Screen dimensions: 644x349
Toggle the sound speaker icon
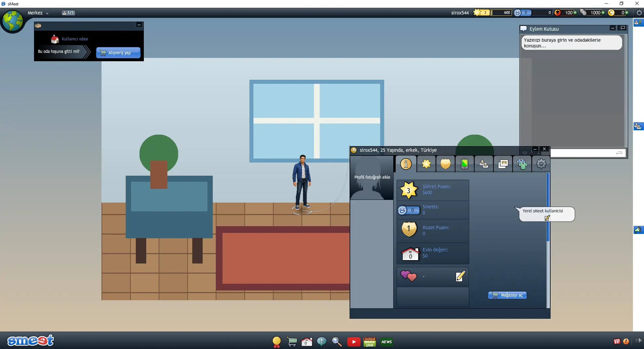[639, 341]
